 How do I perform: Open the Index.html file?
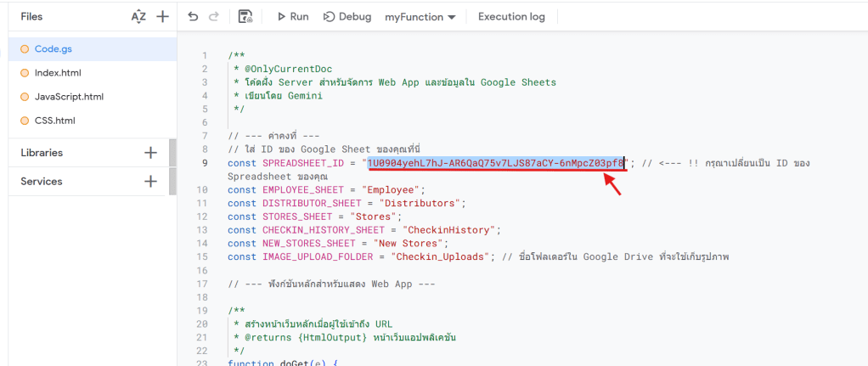[58, 73]
